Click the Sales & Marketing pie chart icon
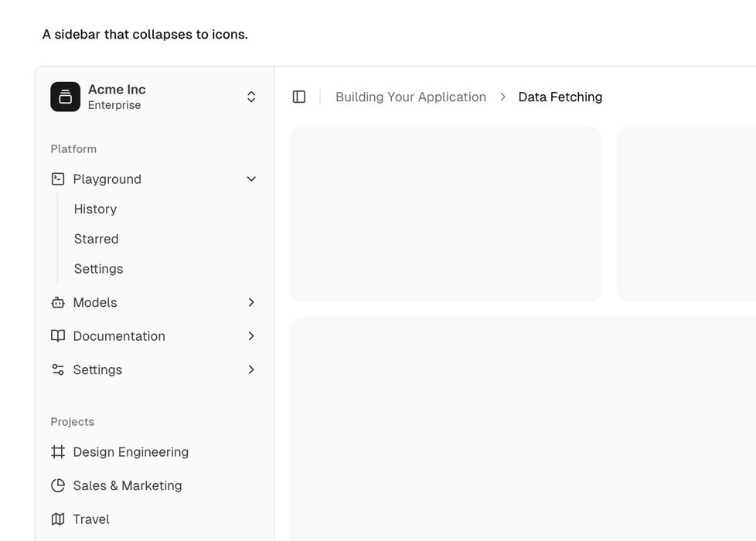Viewport: 756px width, 541px height. (58, 485)
